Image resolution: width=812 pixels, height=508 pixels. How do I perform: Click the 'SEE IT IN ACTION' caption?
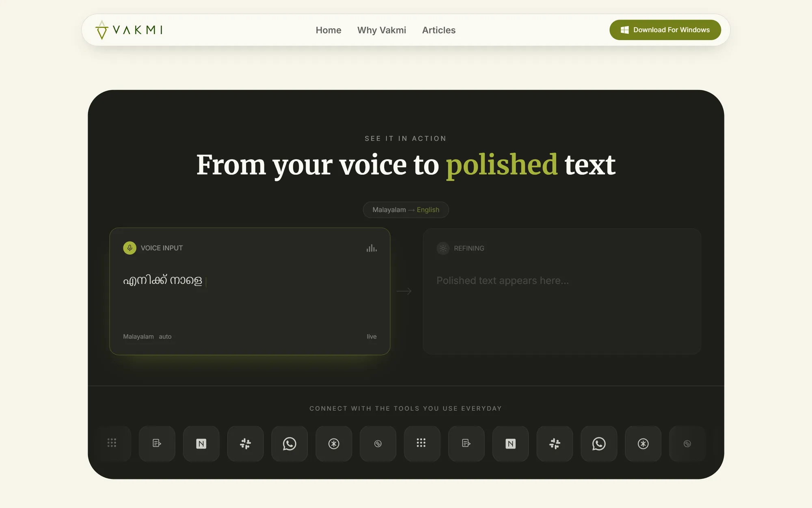406,139
